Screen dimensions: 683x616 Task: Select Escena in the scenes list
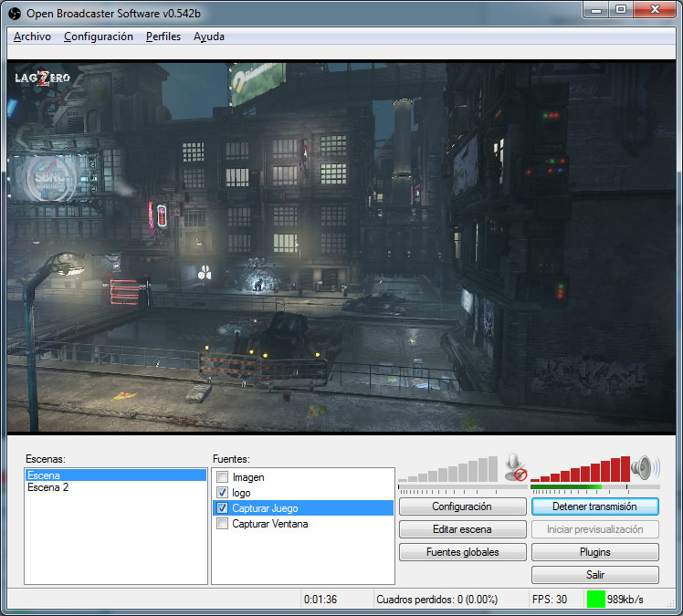click(x=115, y=475)
